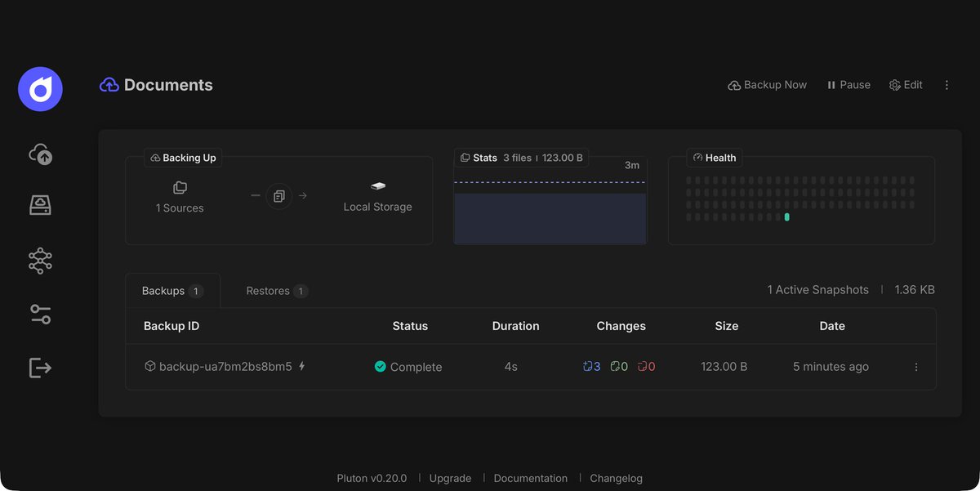This screenshot has width=980, height=491.
Task: Select backup-ua7bm2bs8bm5 ID text
Action: point(225,367)
